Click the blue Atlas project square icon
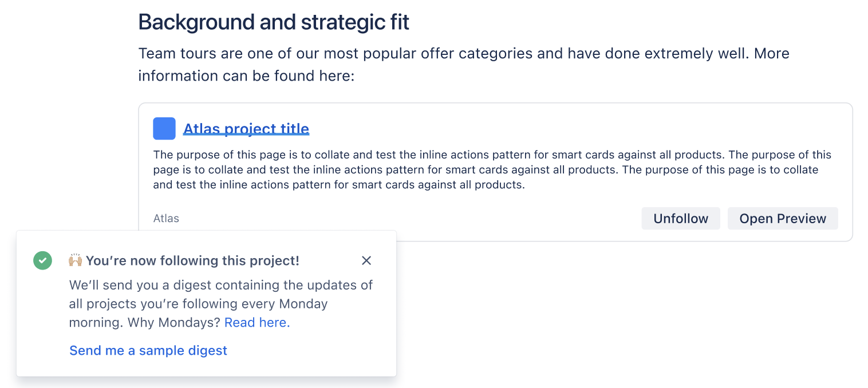 (x=164, y=129)
